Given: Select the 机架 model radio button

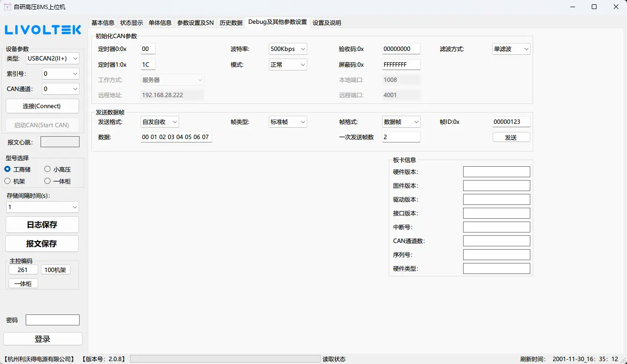Looking at the screenshot, I should pyautogui.click(x=8, y=181).
